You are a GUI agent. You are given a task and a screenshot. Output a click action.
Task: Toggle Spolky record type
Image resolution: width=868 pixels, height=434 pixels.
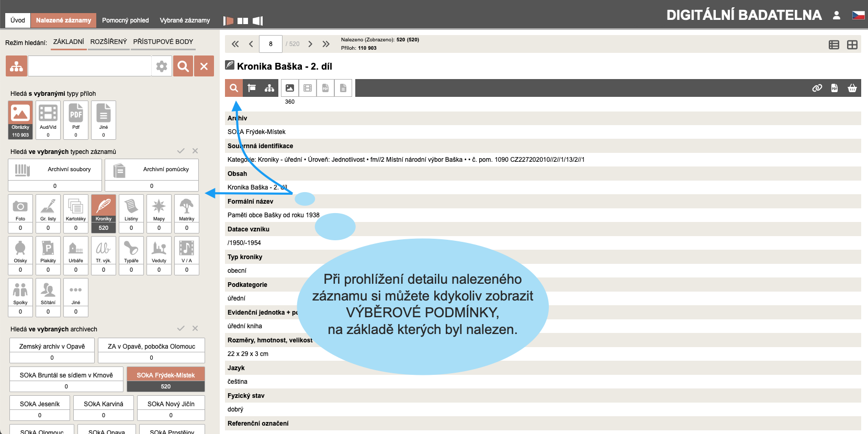(20, 297)
